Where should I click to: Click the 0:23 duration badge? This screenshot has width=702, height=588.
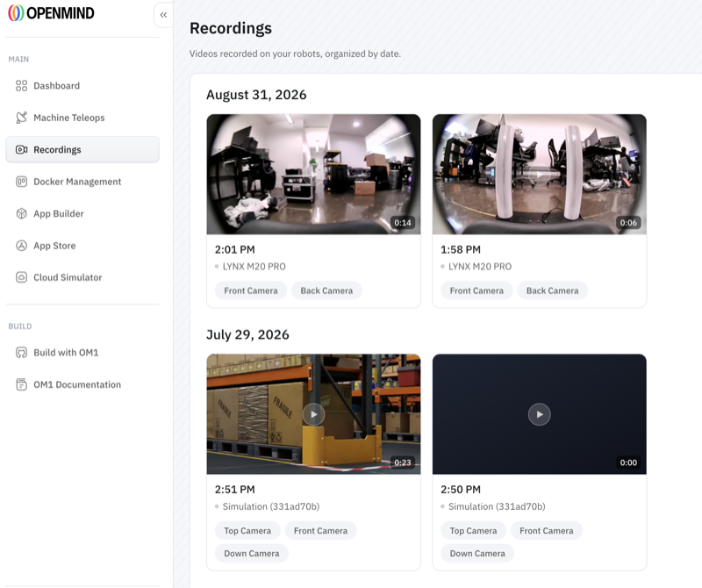[403, 463]
